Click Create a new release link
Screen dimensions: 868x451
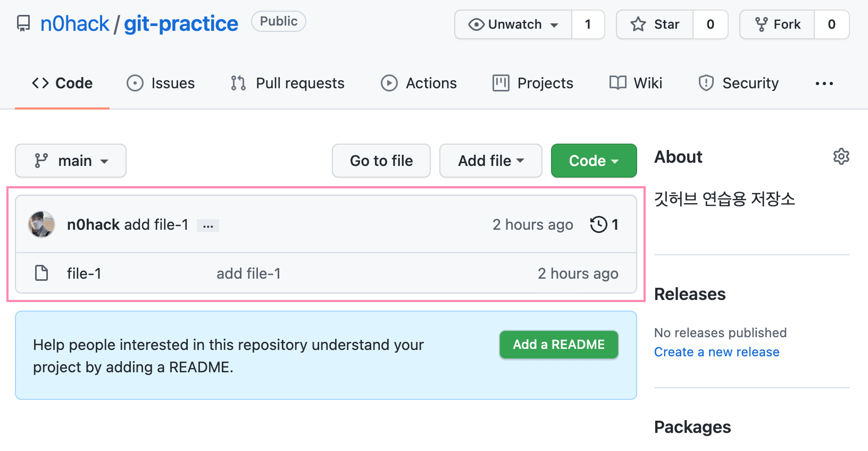pyautogui.click(x=717, y=352)
